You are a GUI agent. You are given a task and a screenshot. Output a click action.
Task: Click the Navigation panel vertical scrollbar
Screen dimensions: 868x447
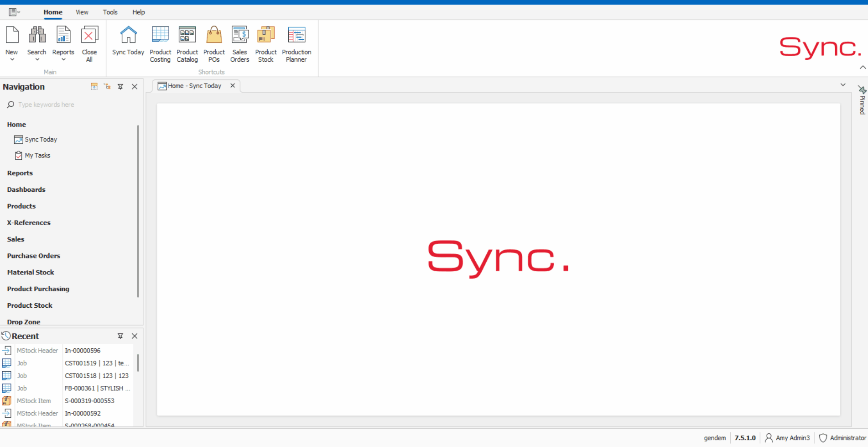(138, 211)
